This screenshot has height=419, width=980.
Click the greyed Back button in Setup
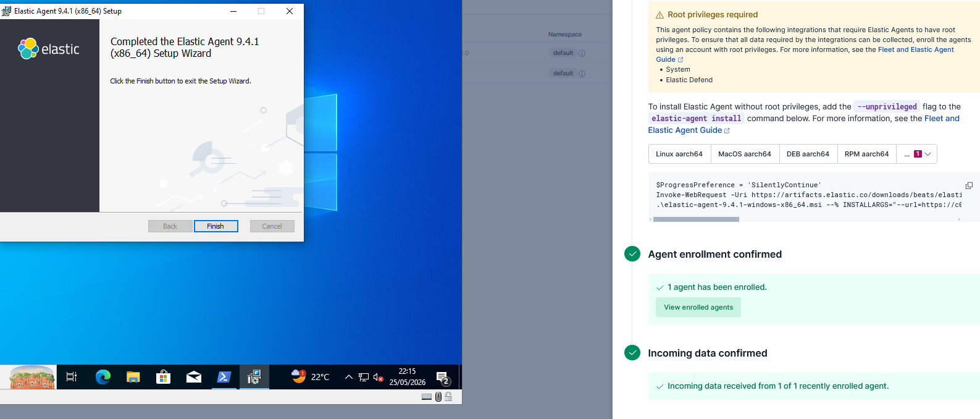pos(170,226)
